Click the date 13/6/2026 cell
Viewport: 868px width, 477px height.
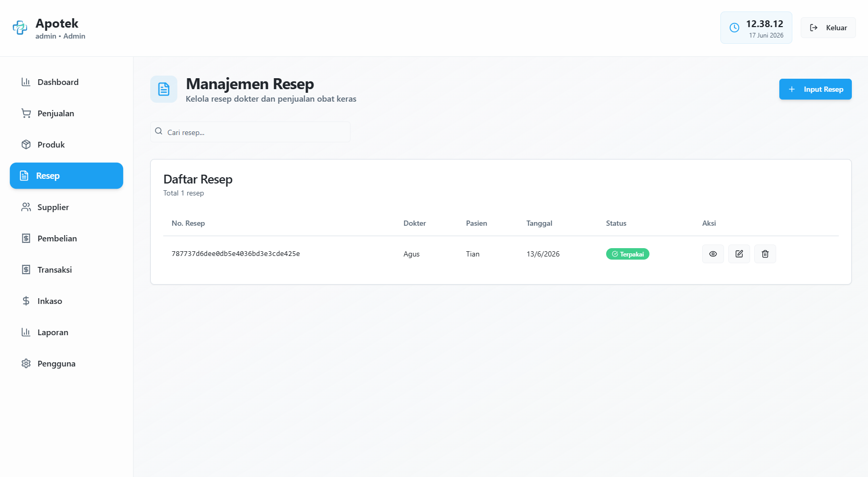543,254
